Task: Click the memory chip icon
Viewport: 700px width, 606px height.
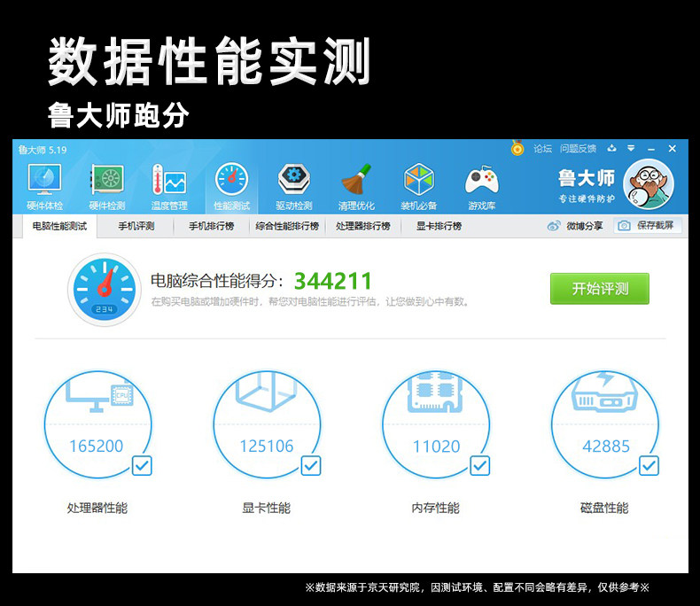Action: [x=435, y=392]
